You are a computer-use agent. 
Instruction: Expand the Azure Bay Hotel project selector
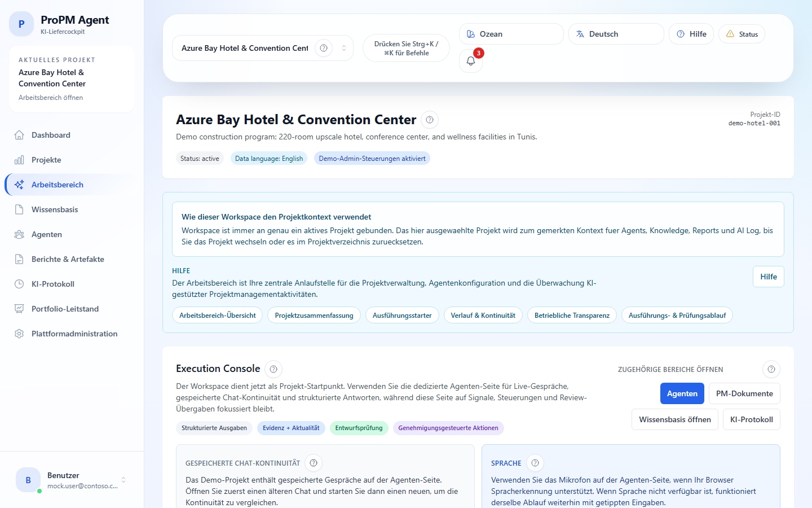(x=343, y=48)
